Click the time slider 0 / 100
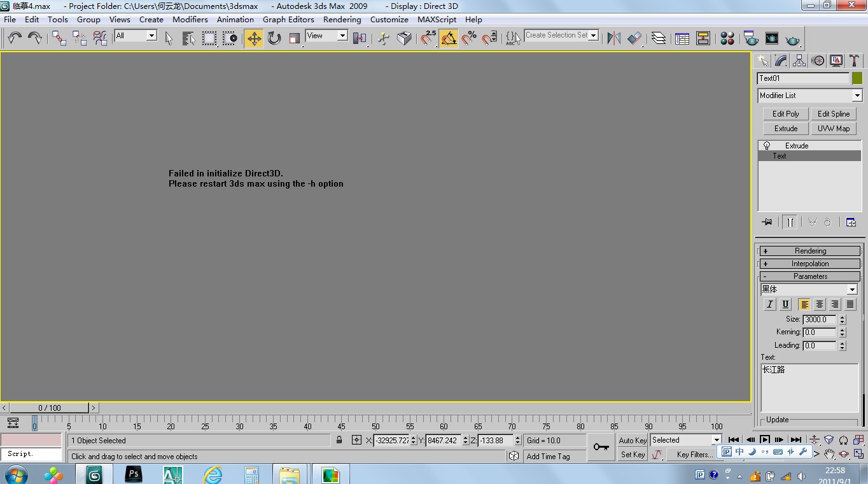The image size is (868, 484). point(50,408)
